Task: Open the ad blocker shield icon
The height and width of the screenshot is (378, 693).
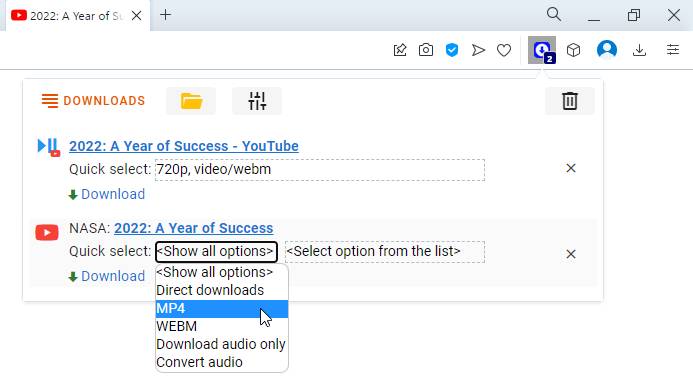Action: click(x=452, y=50)
